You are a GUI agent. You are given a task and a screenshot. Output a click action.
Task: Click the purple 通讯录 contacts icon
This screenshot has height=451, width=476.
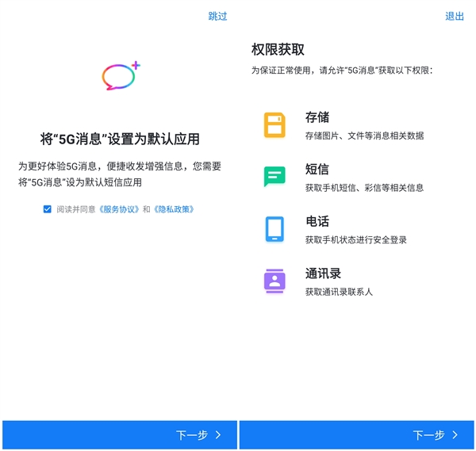(274, 281)
